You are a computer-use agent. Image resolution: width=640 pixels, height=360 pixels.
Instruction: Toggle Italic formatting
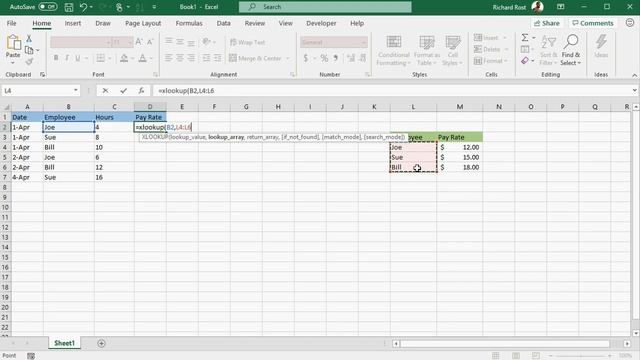click(67, 58)
